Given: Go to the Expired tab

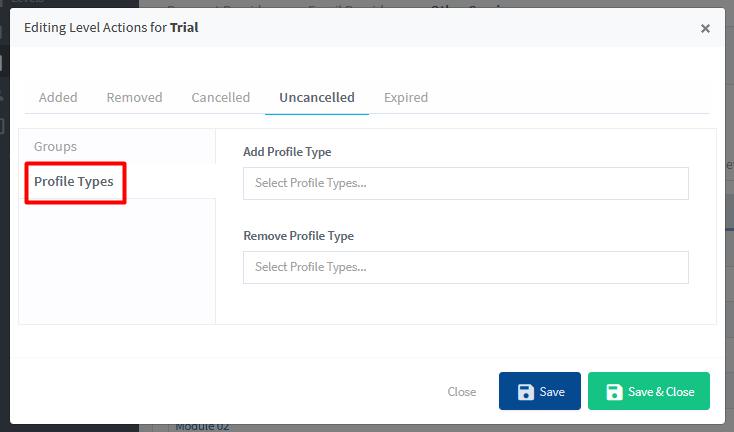Looking at the screenshot, I should (406, 97).
